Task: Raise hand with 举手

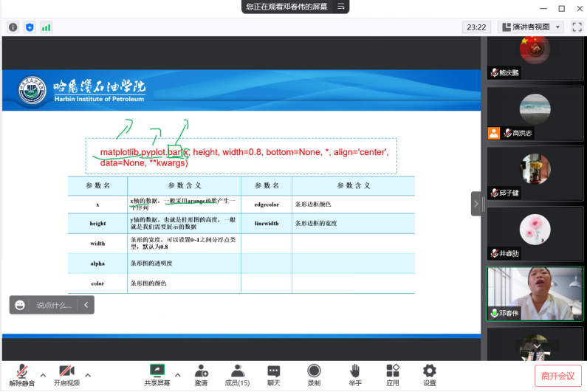Action: point(355,374)
